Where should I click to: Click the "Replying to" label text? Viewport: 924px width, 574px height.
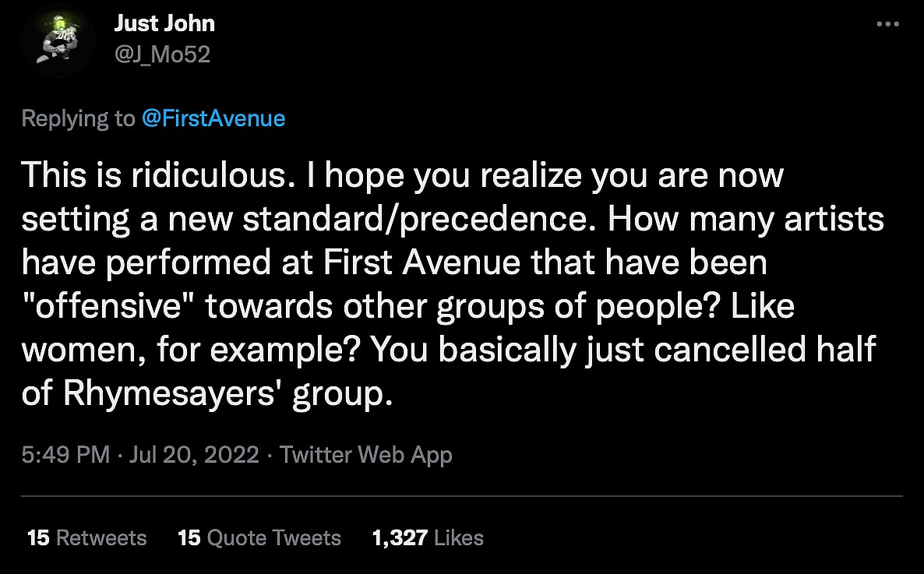point(78,118)
